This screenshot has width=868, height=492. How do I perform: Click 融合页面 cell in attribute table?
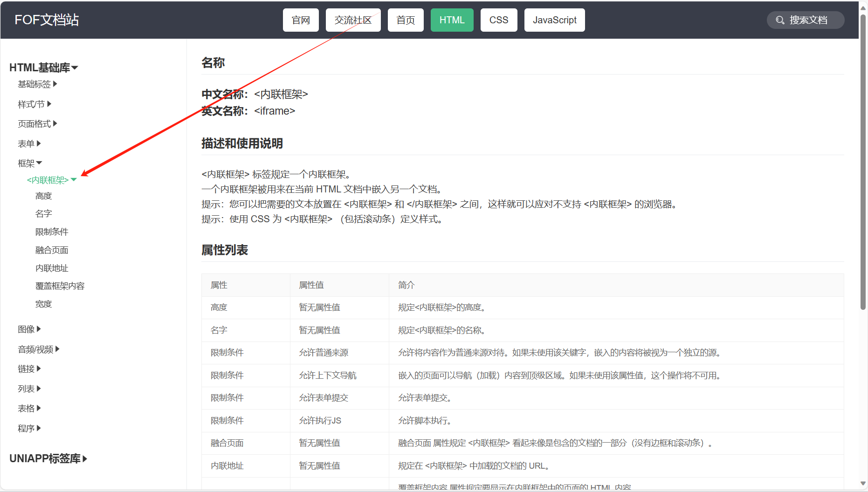tap(246, 443)
